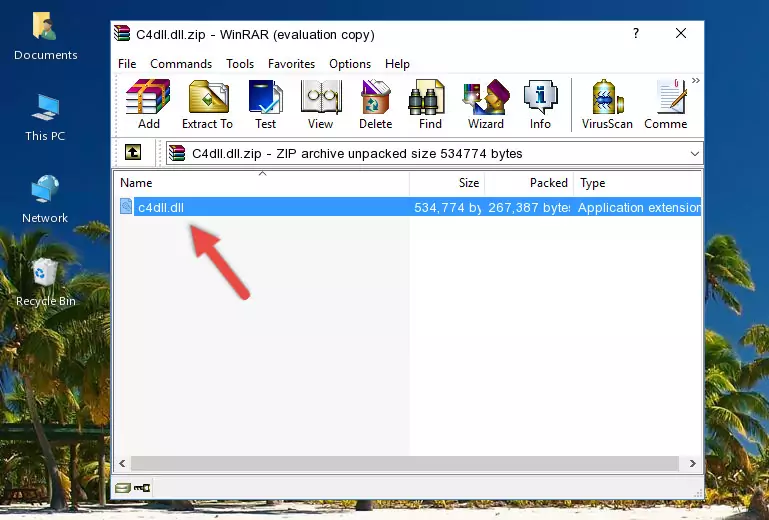Open the Find binoculars tool
The height and width of the screenshot is (520, 769).
click(430, 104)
